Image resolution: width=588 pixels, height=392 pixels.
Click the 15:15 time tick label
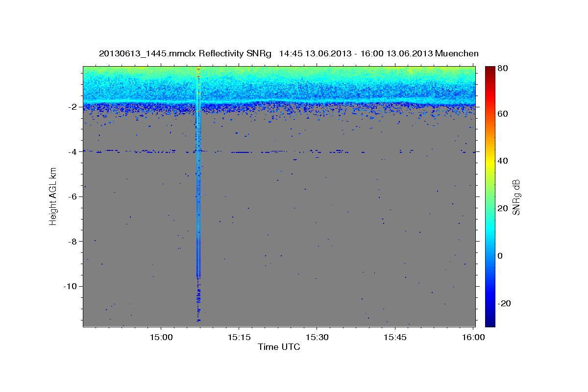coord(239,337)
